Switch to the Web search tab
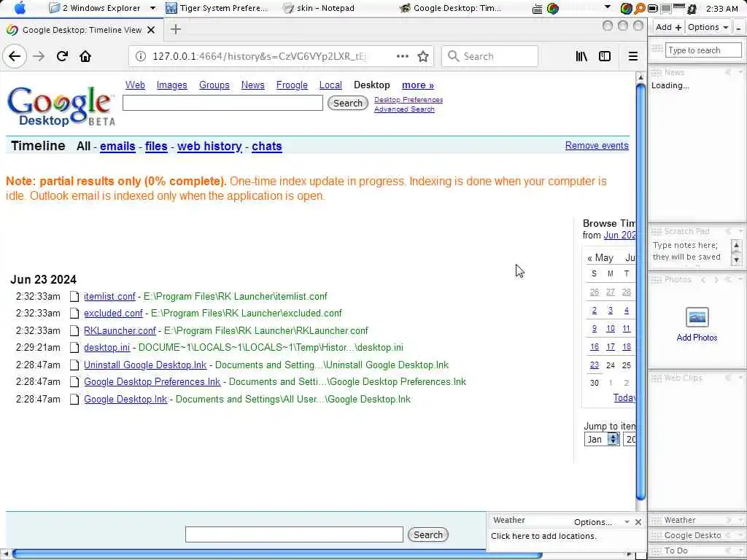The height and width of the screenshot is (560, 747). point(135,85)
